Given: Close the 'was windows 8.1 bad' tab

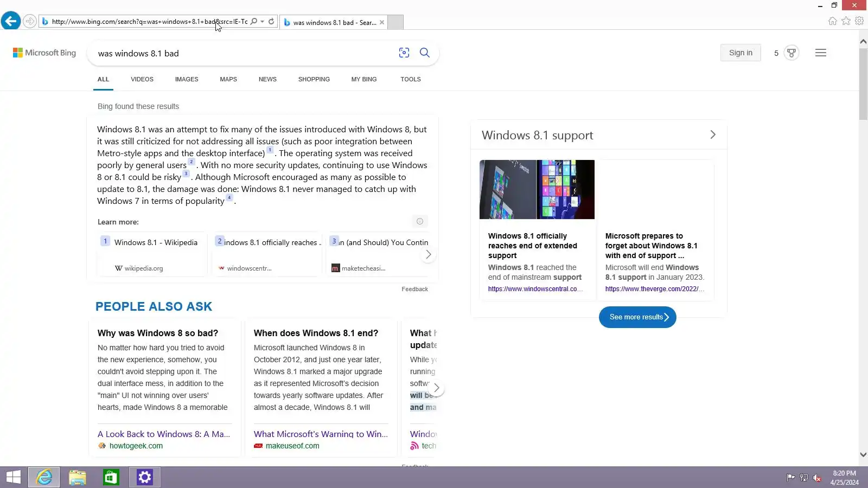Looking at the screenshot, I should [382, 22].
